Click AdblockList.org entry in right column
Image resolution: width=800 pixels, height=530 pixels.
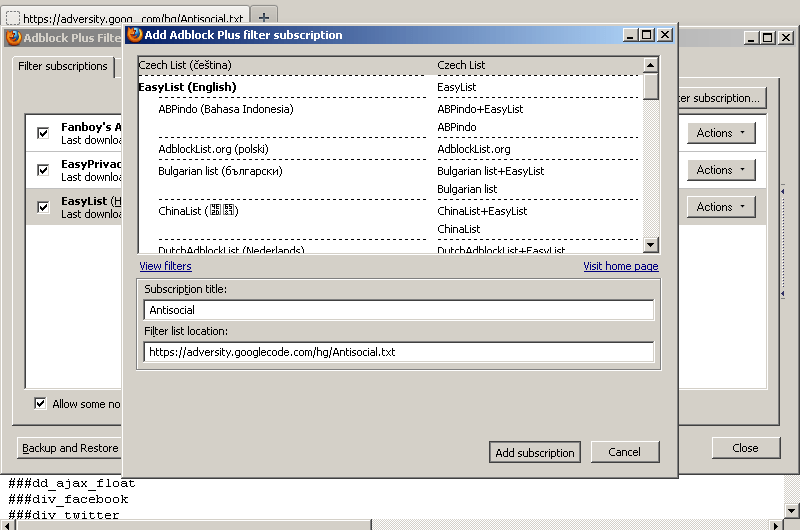(x=473, y=149)
